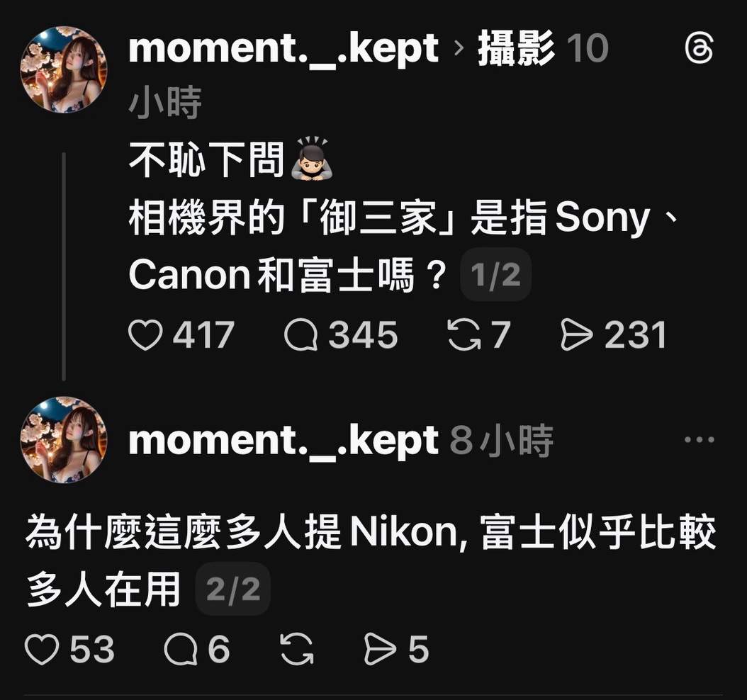Tap the second post's profile avatar
Image resolution: width=747 pixels, height=700 pixels.
[x=64, y=439]
